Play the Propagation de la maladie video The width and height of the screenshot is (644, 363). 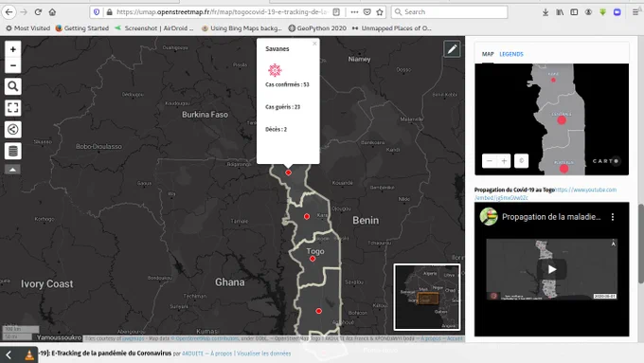(551, 269)
